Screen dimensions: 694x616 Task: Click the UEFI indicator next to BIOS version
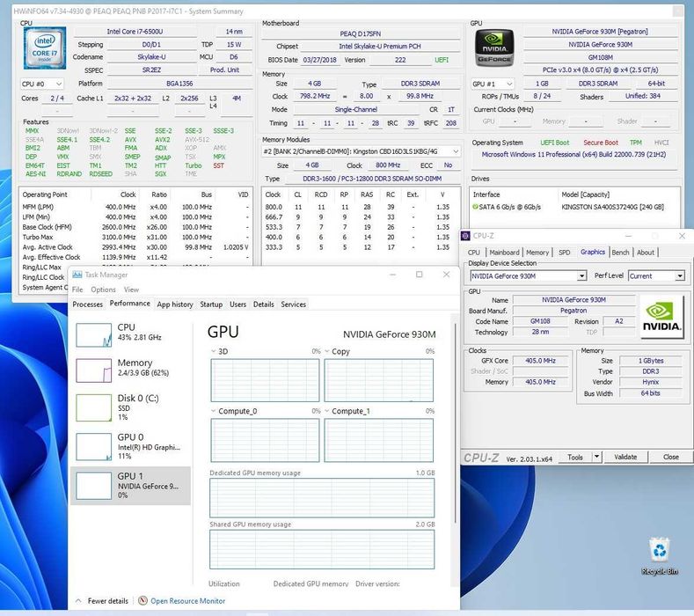(x=442, y=60)
